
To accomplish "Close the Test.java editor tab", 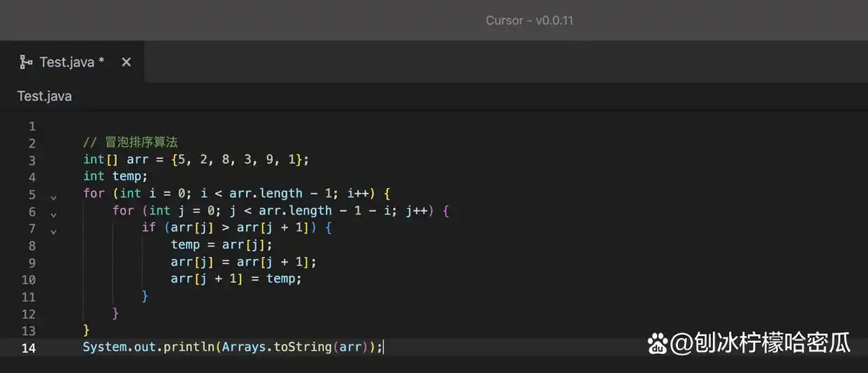I will tap(126, 62).
